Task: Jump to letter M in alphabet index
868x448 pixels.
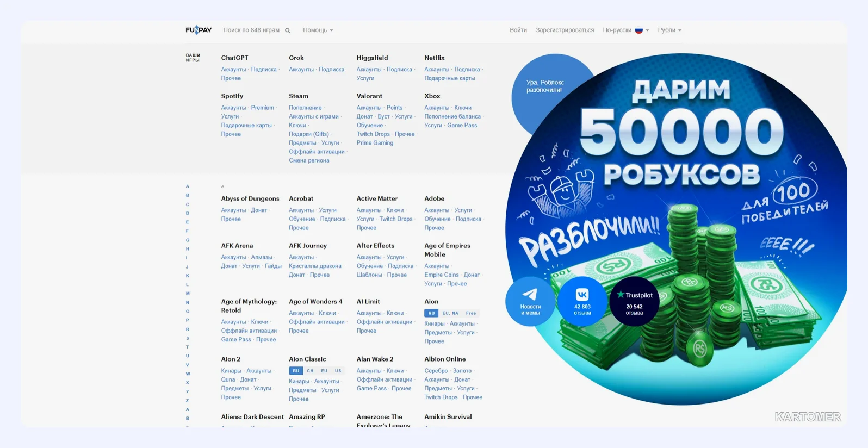Action: [x=188, y=294]
